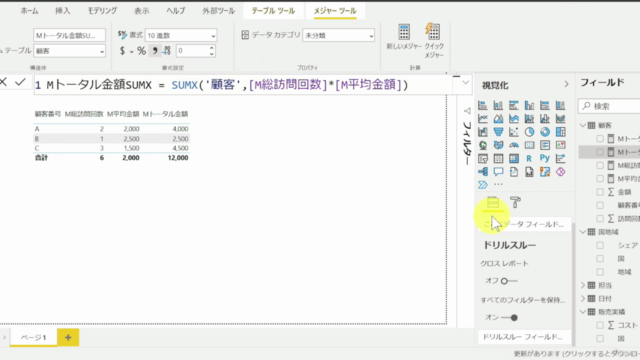Cancel the formula edit with X
Image resolution: width=640 pixels, height=360 pixels.
coord(3,82)
